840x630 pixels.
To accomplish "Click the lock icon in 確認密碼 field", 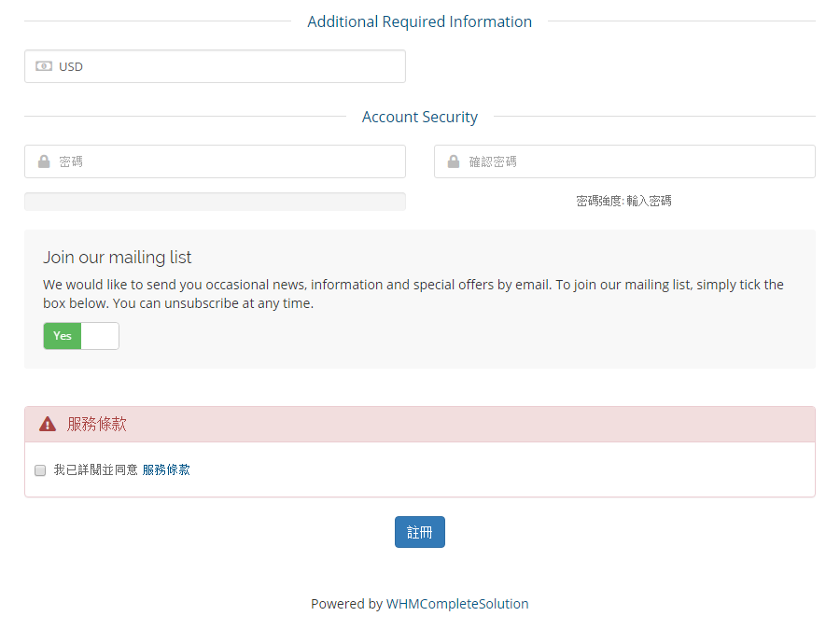I will pyautogui.click(x=454, y=161).
